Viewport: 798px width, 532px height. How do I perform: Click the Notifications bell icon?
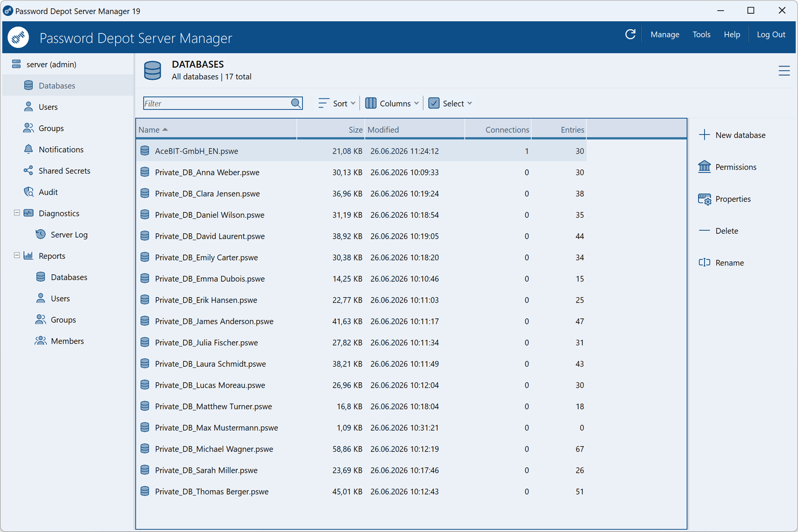point(28,149)
